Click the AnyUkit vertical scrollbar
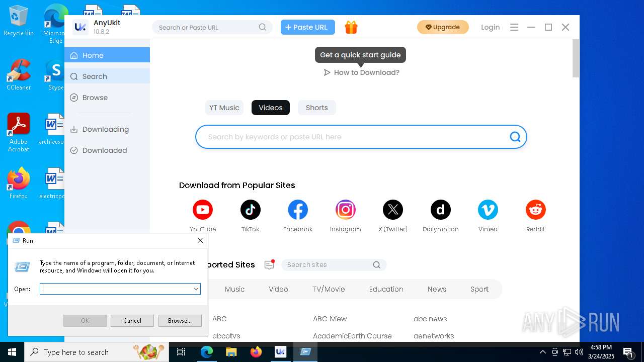This screenshot has height=362, width=644. pos(576,58)
